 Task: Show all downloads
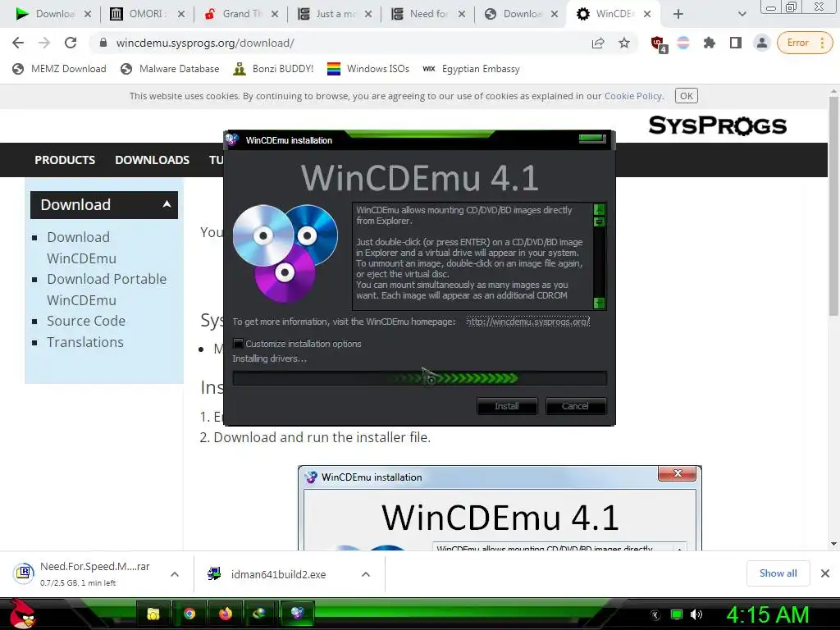778,573
